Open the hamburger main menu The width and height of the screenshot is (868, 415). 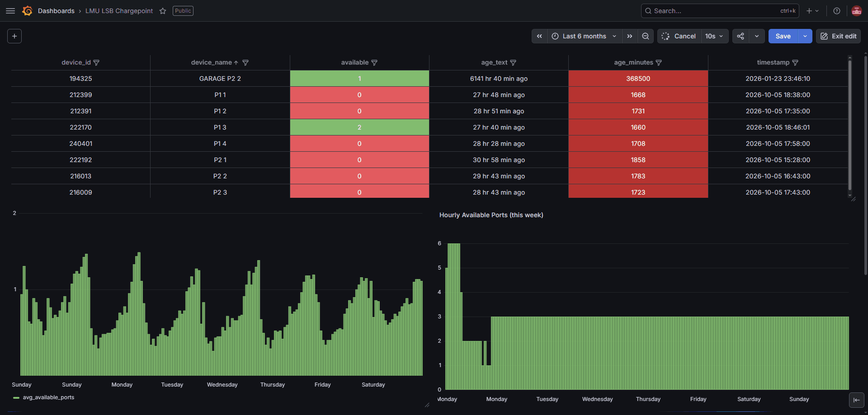coord(10,11)
